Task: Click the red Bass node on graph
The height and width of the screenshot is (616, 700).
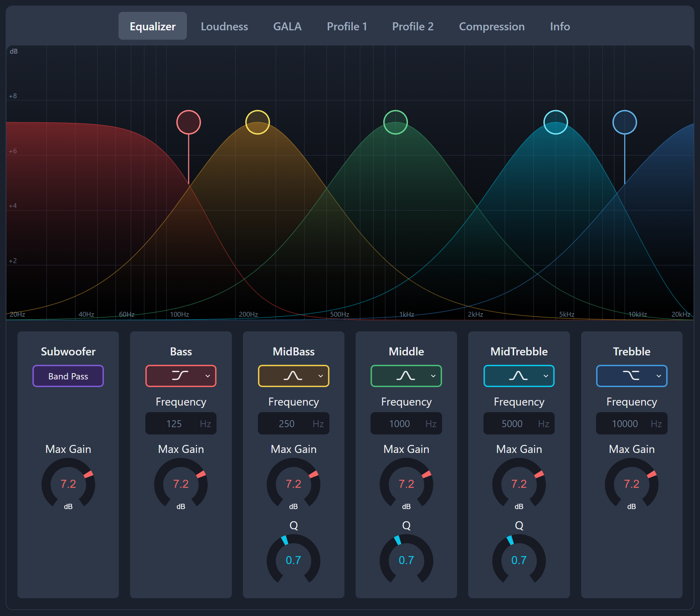Action: 189,122
